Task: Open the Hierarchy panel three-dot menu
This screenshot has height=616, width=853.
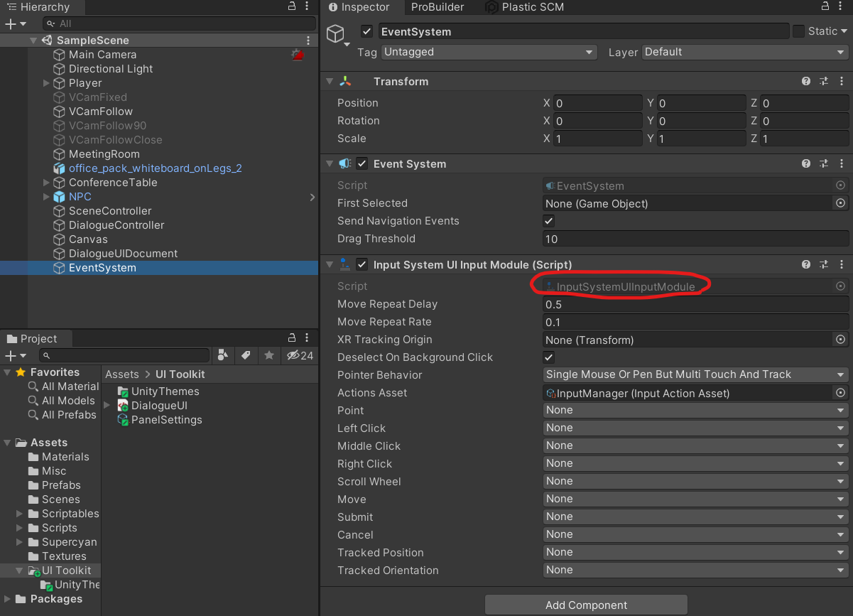Action: click(308, 6)
